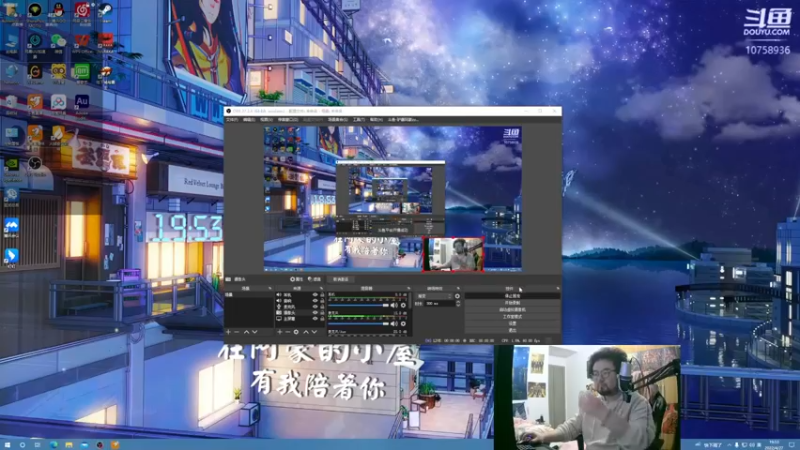Open the 滤镜 filters button in the source toolbar
The image size is (800, 450).
click(315, 279)
